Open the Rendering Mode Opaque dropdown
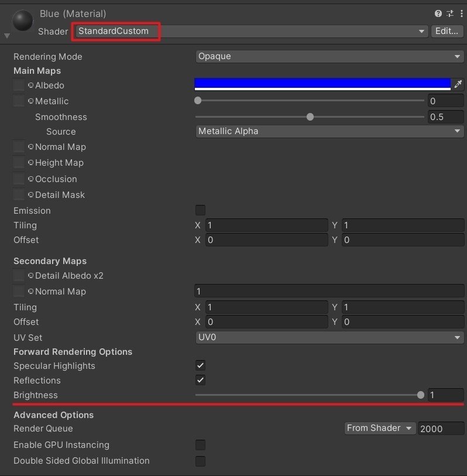Viewport: 467px width, 476px height. tap(329, 56)
